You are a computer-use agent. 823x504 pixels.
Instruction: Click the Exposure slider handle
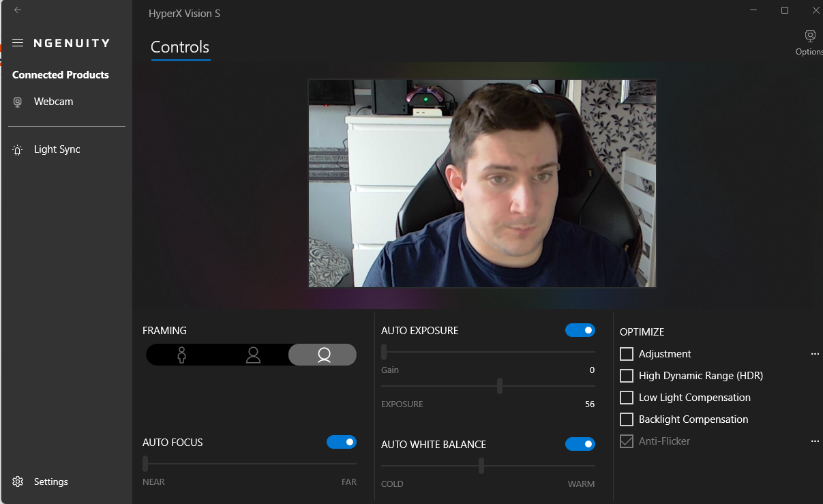(500, 386)
